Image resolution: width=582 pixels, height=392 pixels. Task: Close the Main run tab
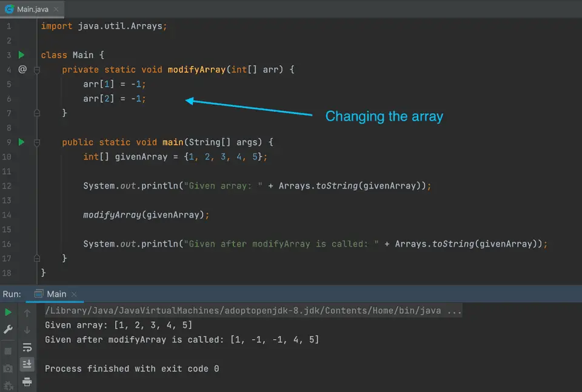pyautogui.click(x=75, y=294)
